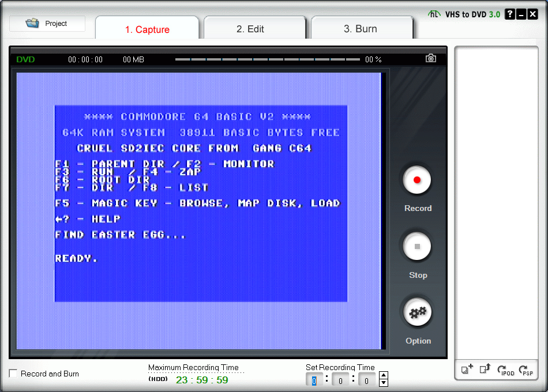Click the empty captured clips list panel
548x392 pixels.
tap(496, 203)
